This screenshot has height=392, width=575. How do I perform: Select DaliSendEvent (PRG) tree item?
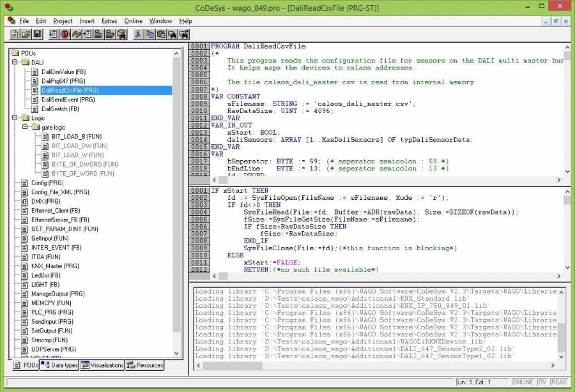point(68,100)
